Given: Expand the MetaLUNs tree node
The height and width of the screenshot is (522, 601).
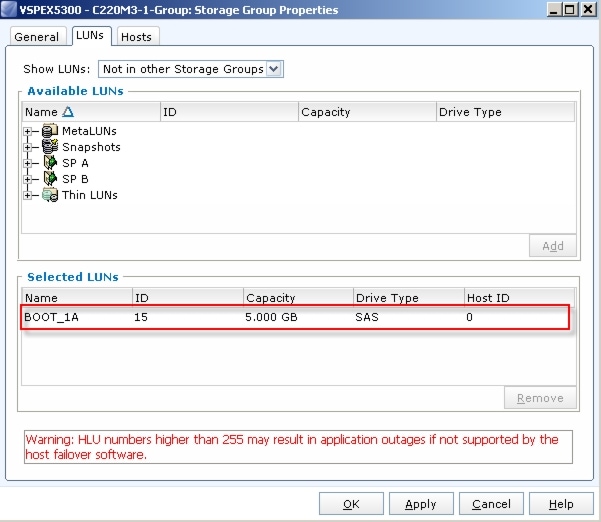Looking at the screenshot, I should point(27,131).
